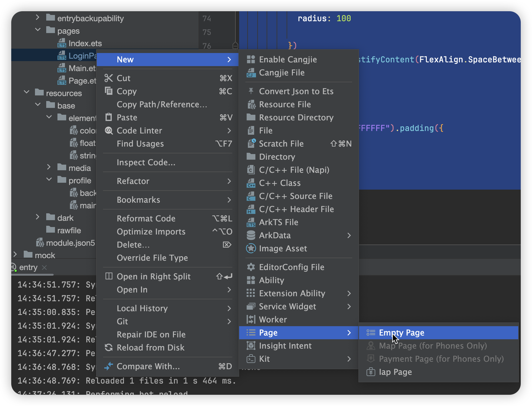Collapse the pages folder
The width and height of the screenshot is (532, 406).
coord(38,30)
